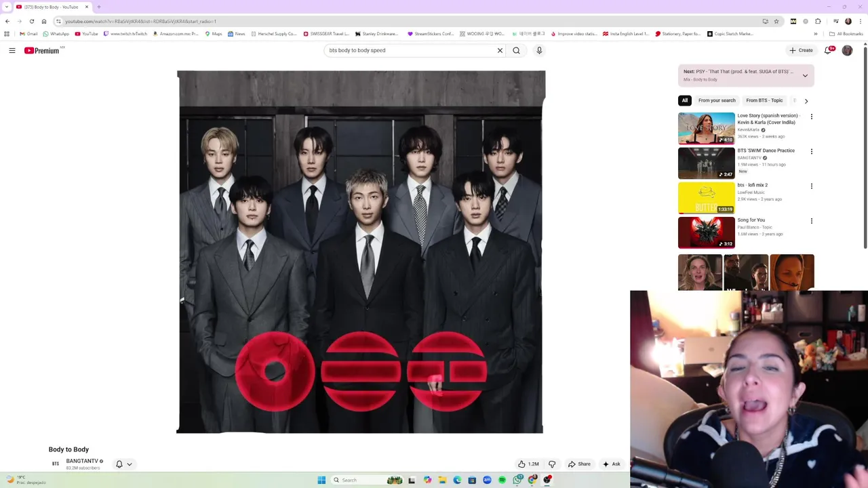Viewport: 868px width, 488px height.
Task: Open options for Love Story spanish version
Action: pos(811,117)
